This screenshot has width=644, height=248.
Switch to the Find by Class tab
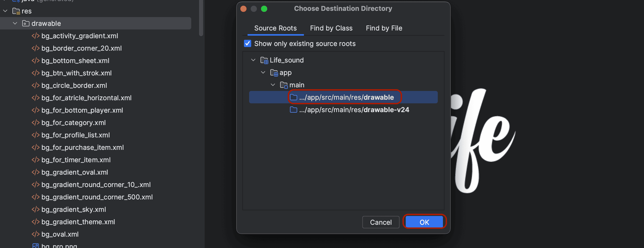[331, 28]
